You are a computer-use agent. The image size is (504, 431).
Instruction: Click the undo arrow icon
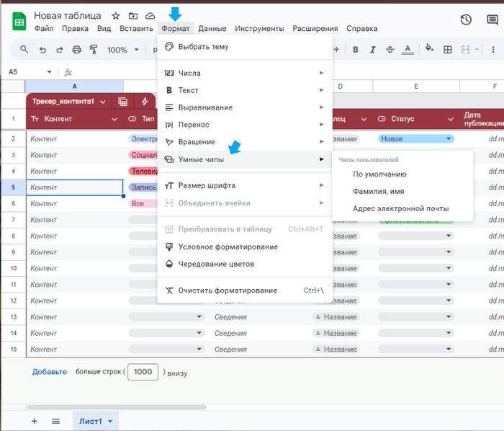click(42, 50)
